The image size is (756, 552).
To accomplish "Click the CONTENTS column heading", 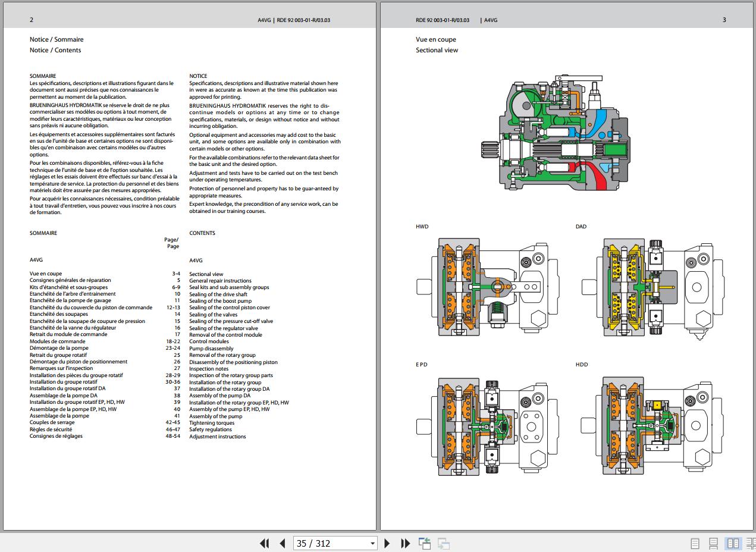I will pyautogui.click(x=202, y=233).
